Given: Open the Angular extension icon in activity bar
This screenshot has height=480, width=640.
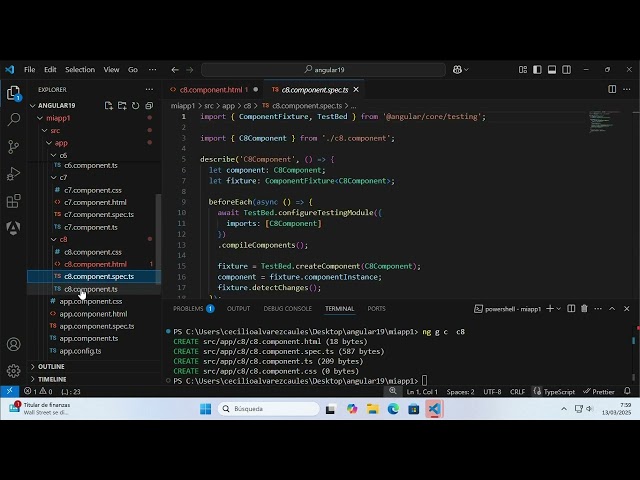Looking at the screenshot, I should click(13, 228).
